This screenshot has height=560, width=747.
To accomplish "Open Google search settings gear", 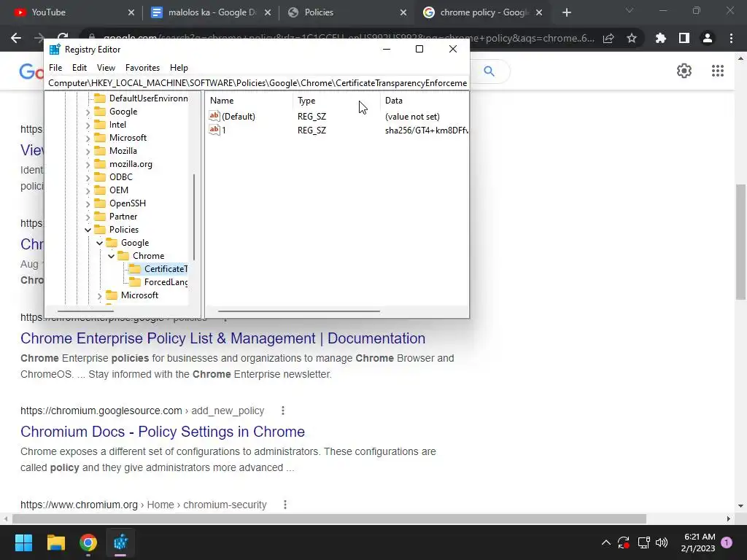I will point(684,71).
